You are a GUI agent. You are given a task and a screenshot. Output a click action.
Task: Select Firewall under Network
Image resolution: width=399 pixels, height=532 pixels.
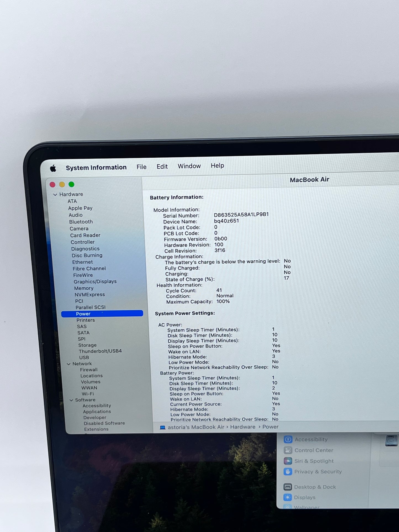89,370
